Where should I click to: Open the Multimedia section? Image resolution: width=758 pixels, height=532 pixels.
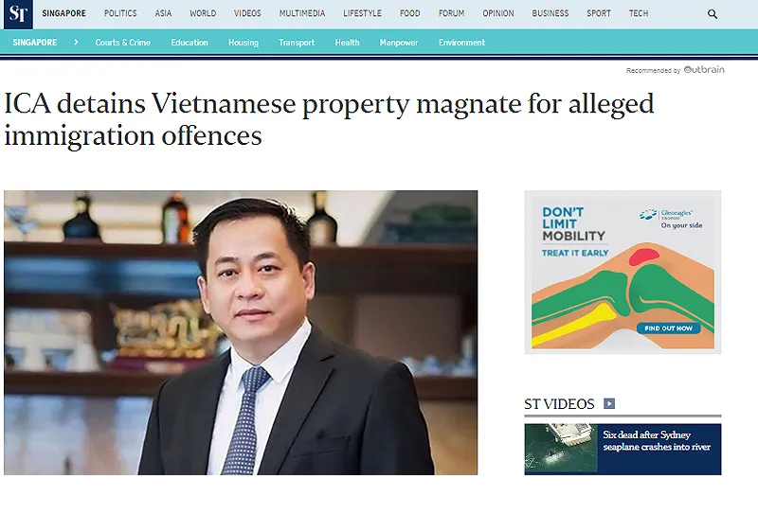(x=302, y=13)
